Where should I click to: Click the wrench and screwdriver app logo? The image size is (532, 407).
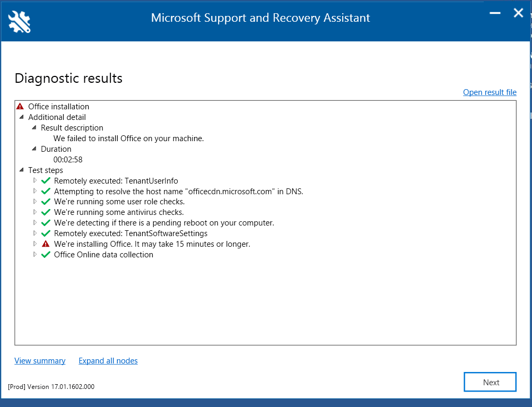coord(19,22)
